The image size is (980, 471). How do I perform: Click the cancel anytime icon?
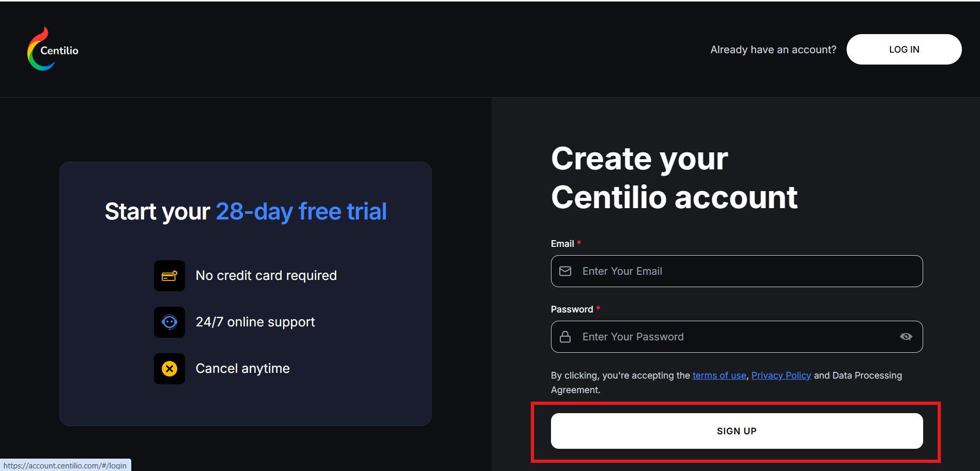click(170, 368)
